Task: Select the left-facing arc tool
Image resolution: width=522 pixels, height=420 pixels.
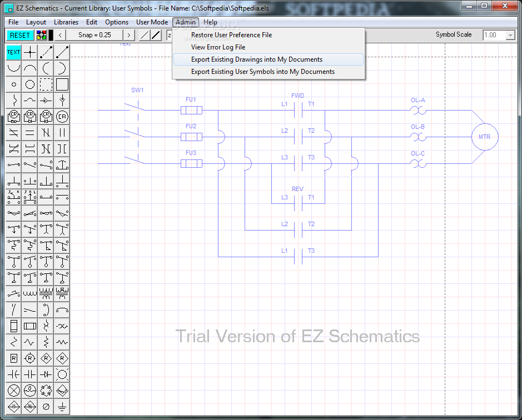Action: [x=46, y=68]
